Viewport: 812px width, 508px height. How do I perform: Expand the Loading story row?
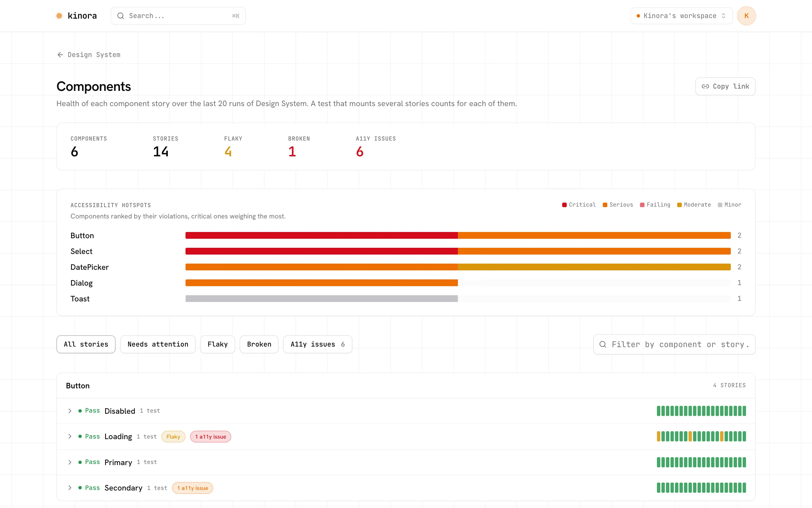coord(70,436)
